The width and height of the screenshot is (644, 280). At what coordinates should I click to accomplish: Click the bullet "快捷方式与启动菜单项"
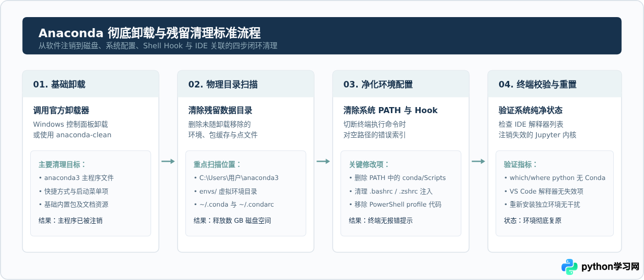73,192
